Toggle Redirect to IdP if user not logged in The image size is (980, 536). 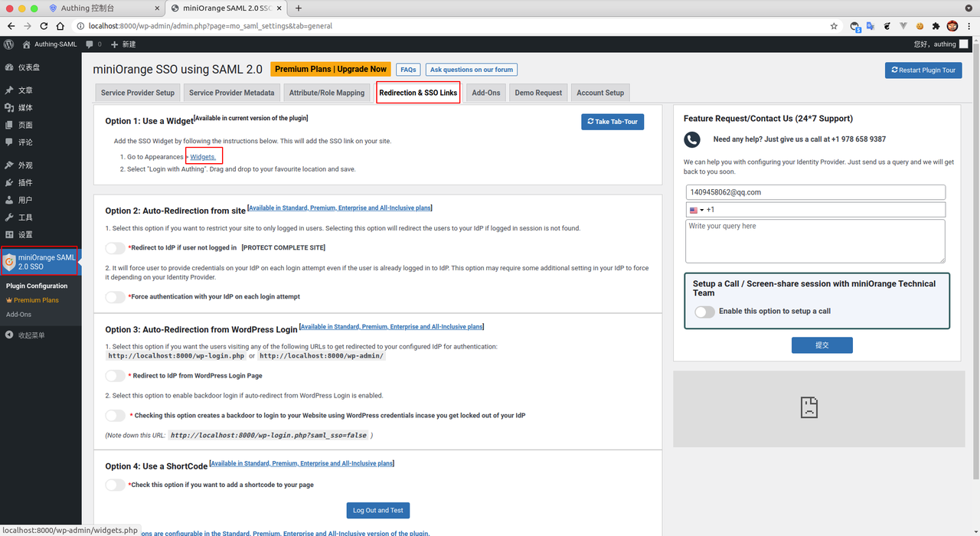click(115, 248)
